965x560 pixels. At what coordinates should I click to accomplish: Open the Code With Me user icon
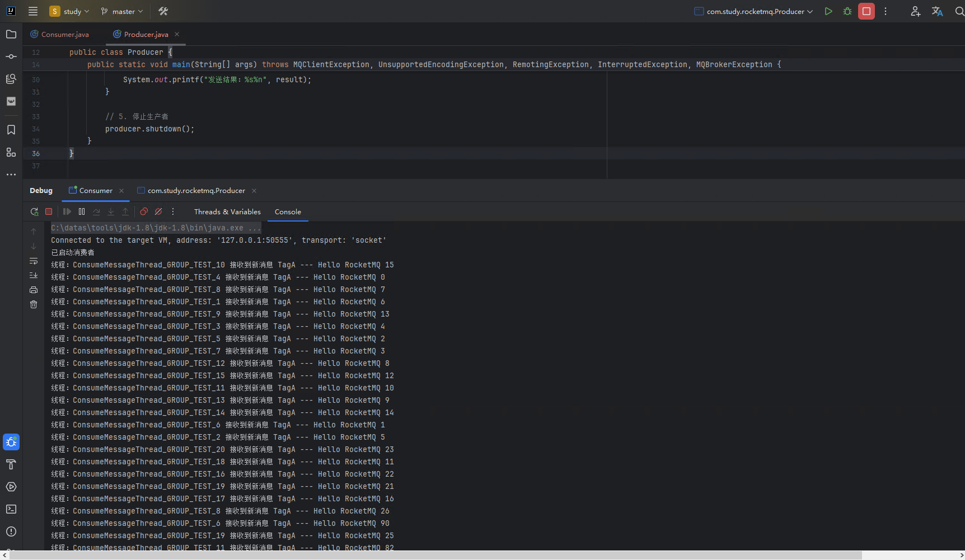915,11
